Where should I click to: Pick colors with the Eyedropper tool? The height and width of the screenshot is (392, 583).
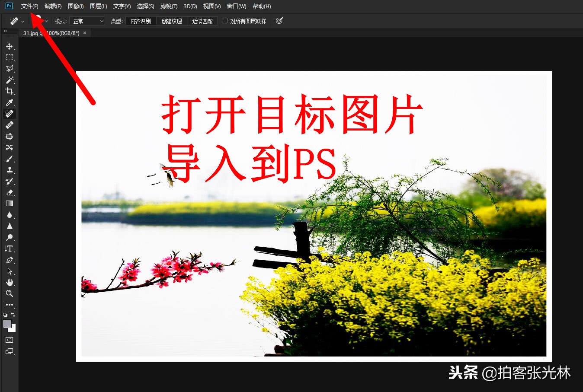pyautogui.click(x=9, y=102)
